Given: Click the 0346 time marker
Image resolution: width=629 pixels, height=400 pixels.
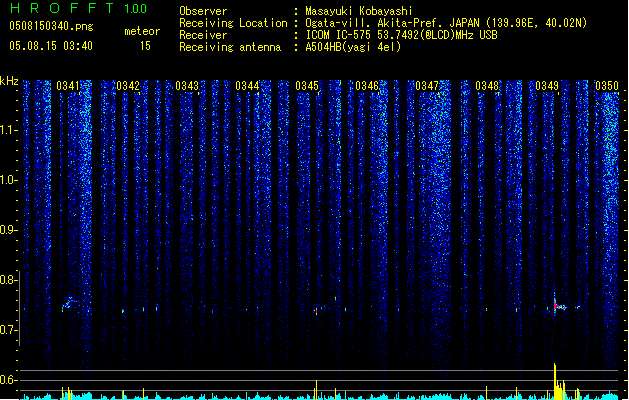Looking at the screenshot, I should pyautogui.click(x=367, y=86).
